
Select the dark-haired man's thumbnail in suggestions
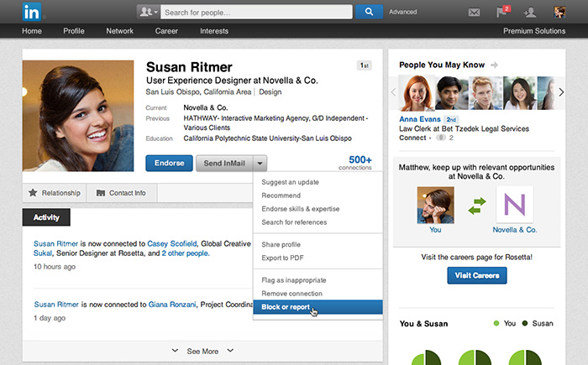tap(452, 93)
